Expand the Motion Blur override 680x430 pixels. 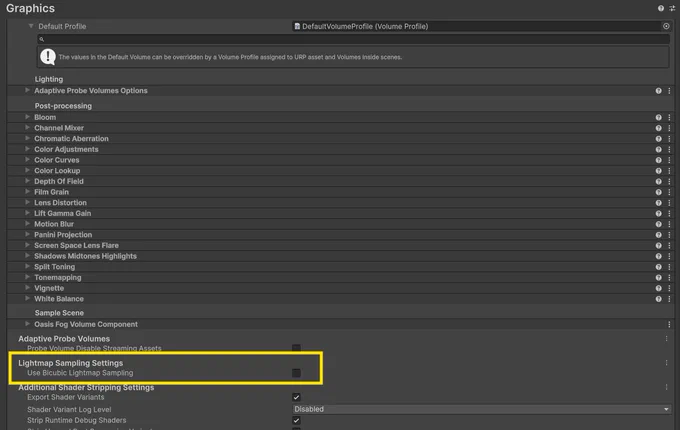[27, 224]
